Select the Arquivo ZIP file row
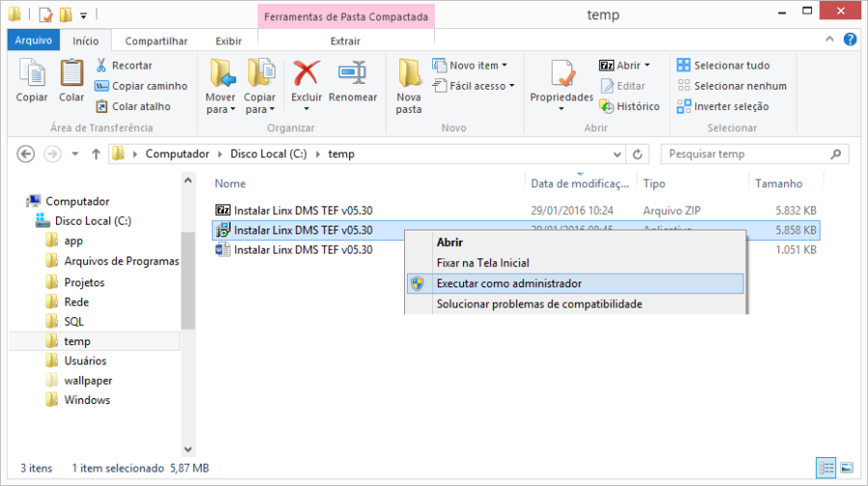The width and height of the screenshot is (868, 486). point(516,210)
